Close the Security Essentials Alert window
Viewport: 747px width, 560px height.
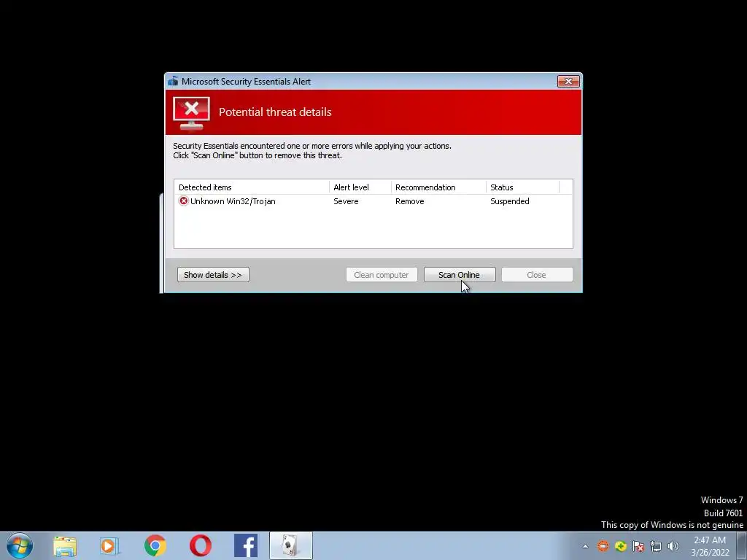click(568, 82)
